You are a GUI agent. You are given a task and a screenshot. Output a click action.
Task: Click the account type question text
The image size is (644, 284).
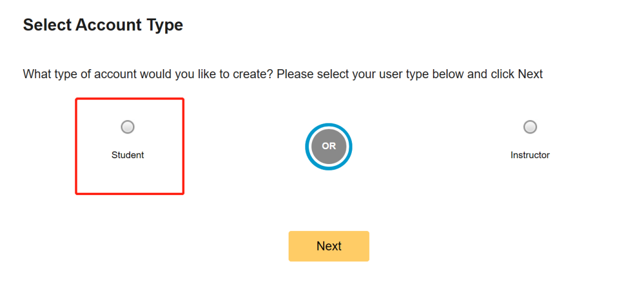click(283, 75)
